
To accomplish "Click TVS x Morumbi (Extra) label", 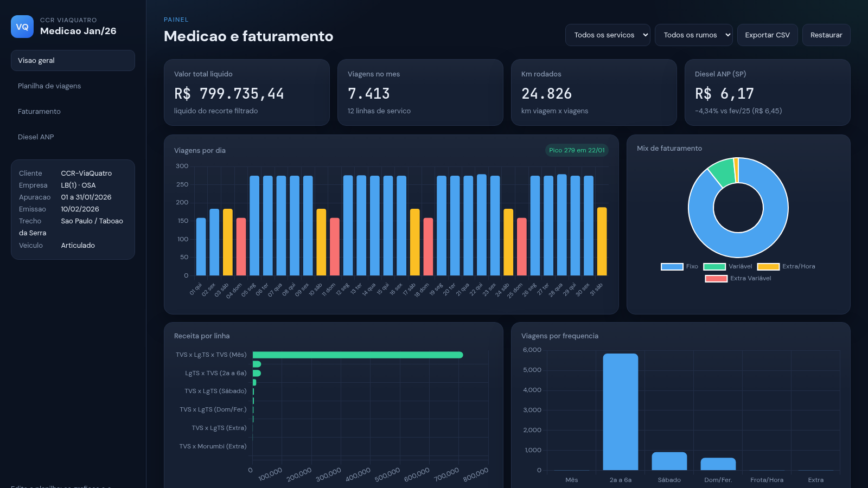I will tap(213, 446).
